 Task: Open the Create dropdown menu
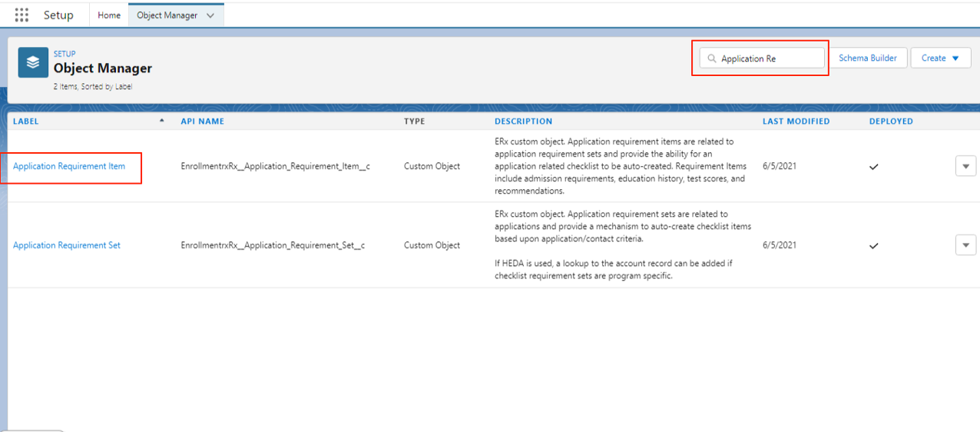point(941,58)
